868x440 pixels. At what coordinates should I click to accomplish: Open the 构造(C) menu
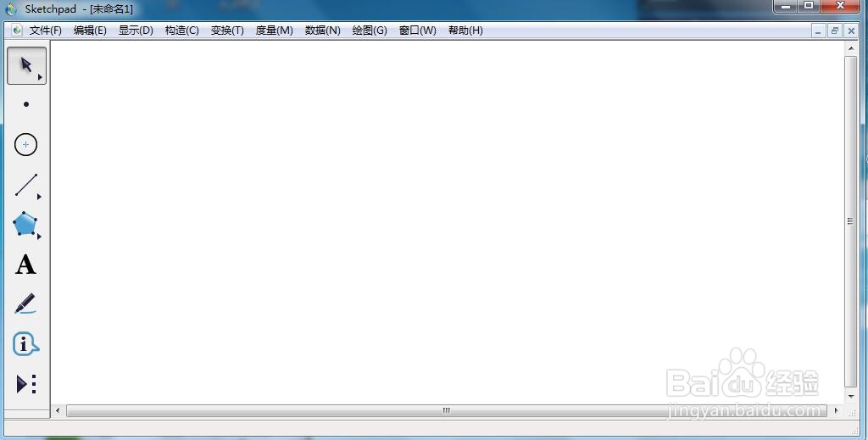tap(181, 31)
